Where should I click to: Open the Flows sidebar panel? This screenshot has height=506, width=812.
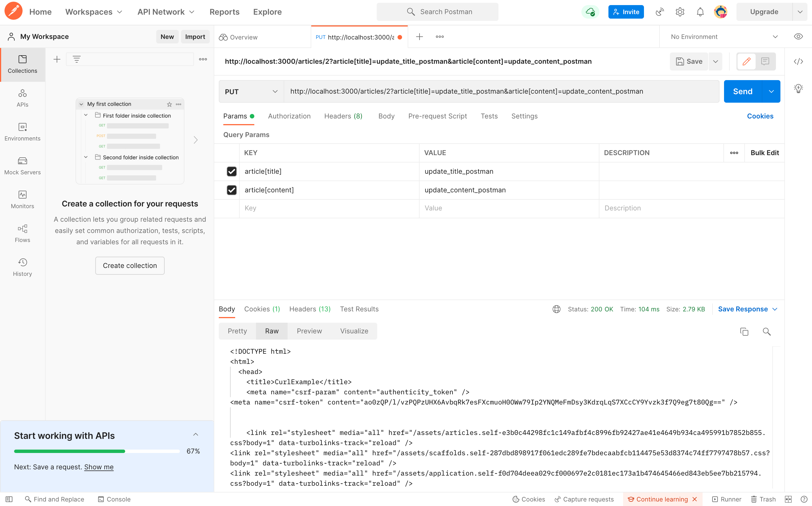point(22,233)
